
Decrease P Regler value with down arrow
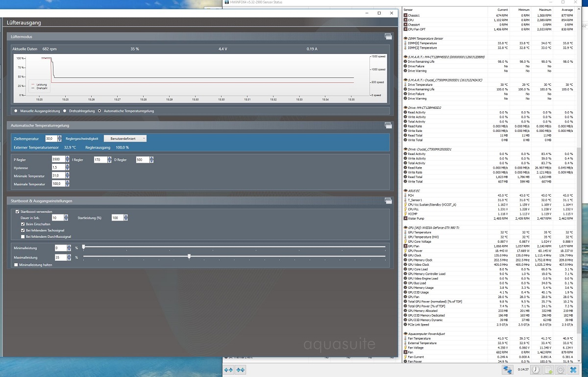(67, 162)
